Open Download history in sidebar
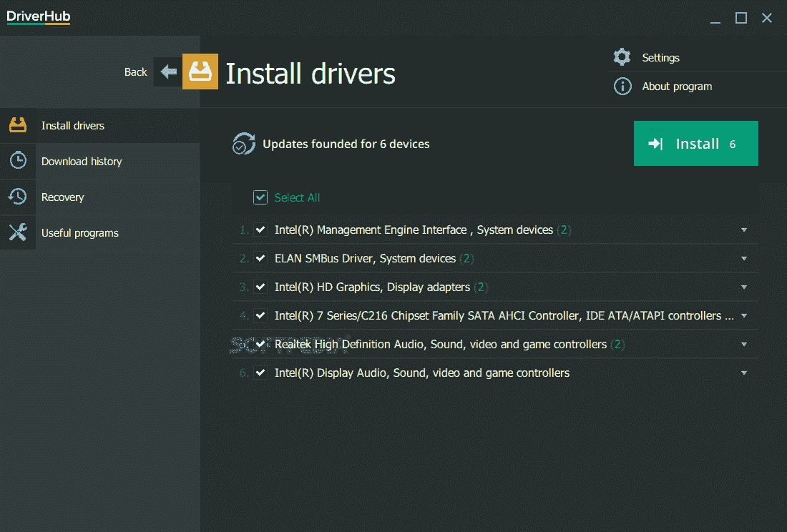 (100, 161)
